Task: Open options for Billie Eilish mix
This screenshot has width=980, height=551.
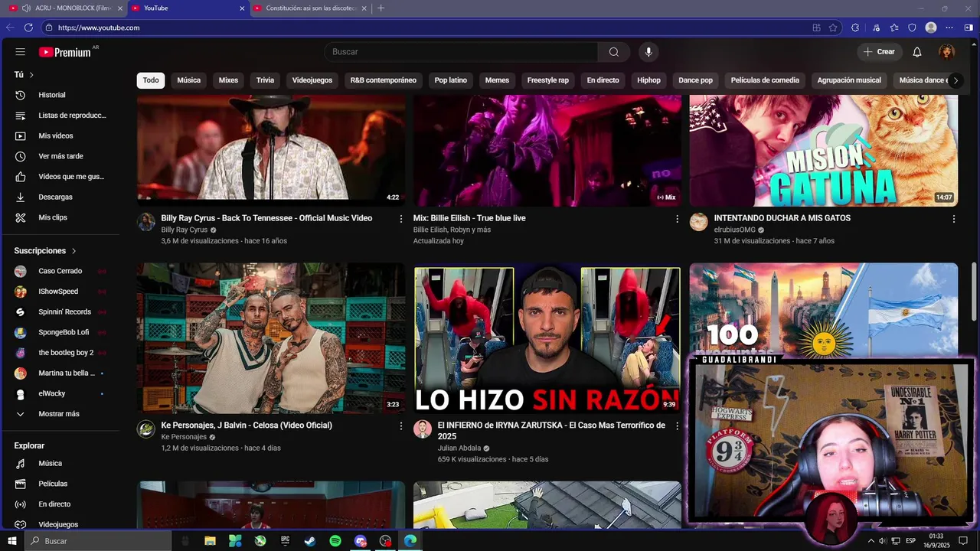Action: click(677, 219)
